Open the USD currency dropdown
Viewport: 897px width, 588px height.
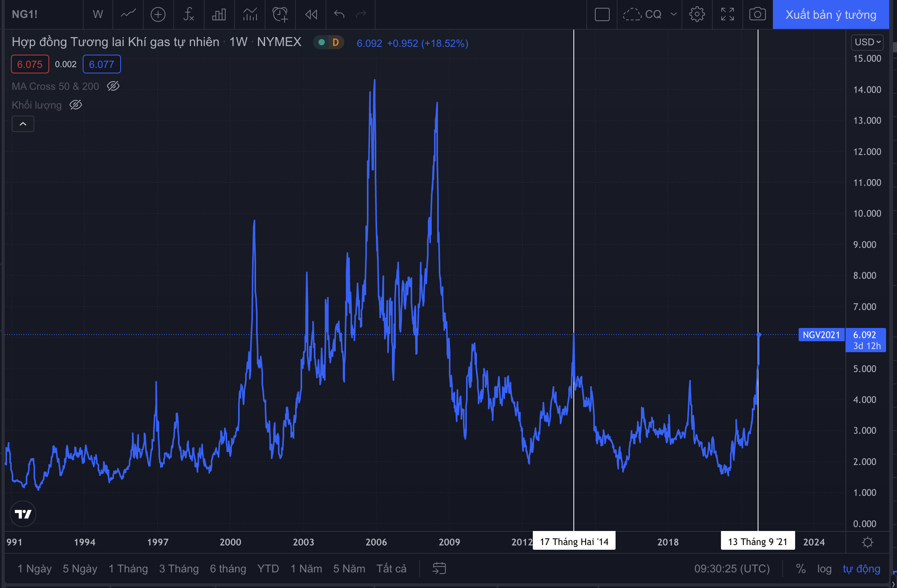(867, 42)
